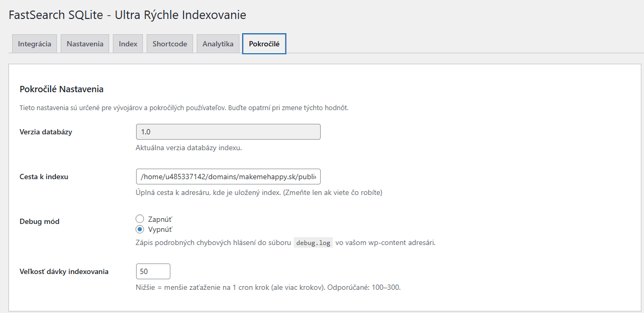Open the Analytika tab
The width and height of the screenshot is (644, 313).
click(x=217, y=43)
